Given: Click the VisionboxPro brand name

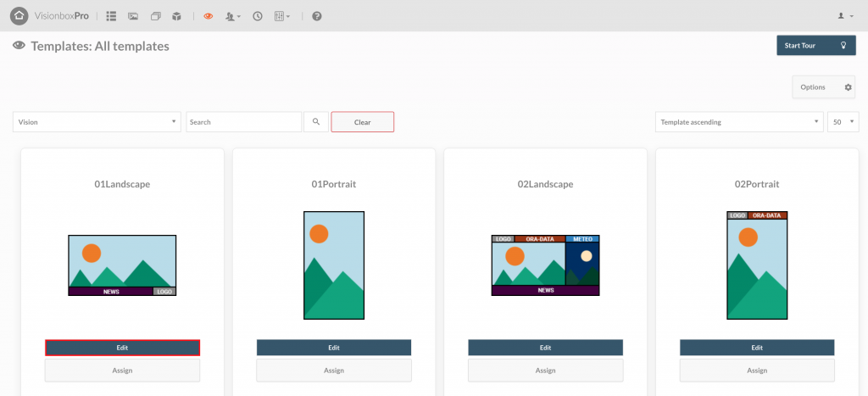Looking at the screenshot, I should [61, 15].
